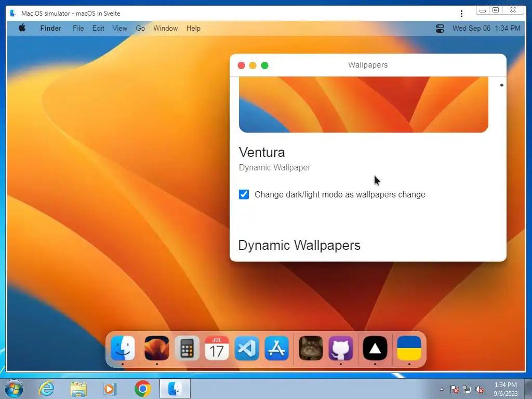
Task: Click the Ventura wallpaper title text
Action: click(x=262, y=152)
